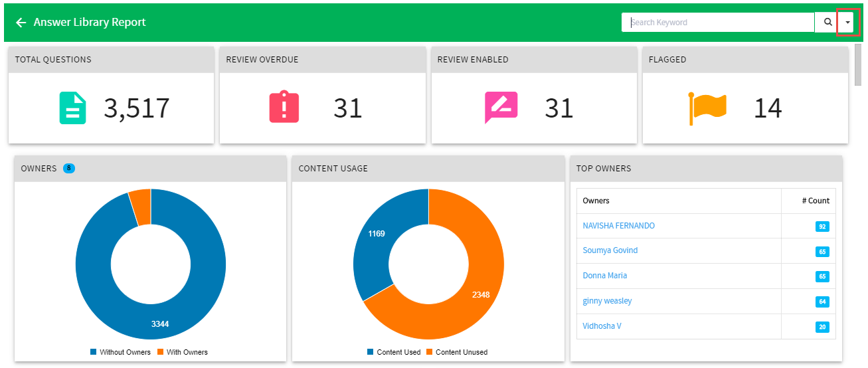Focus the Search Keyword field

718,22
